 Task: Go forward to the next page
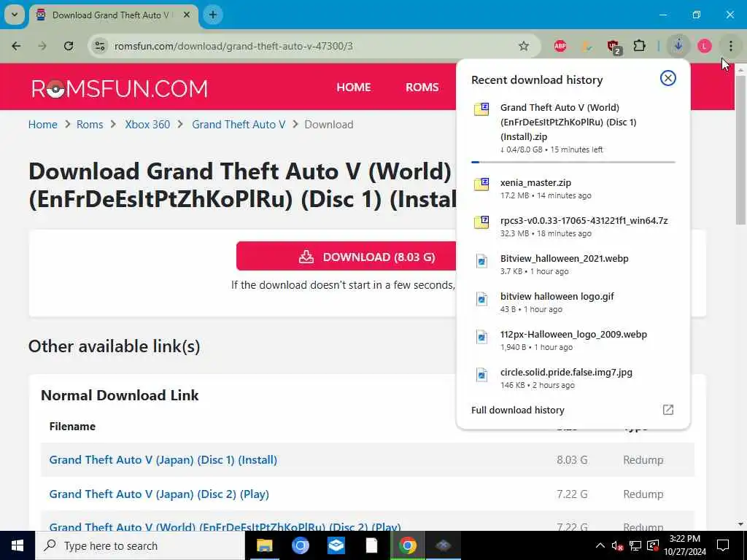point(42,46)
